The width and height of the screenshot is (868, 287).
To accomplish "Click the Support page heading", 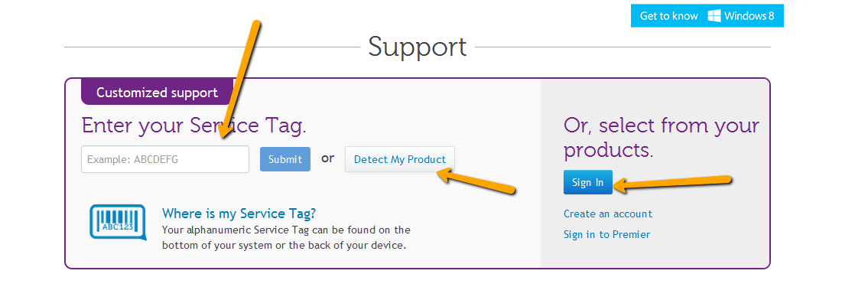I will click(x=418, y=47).
